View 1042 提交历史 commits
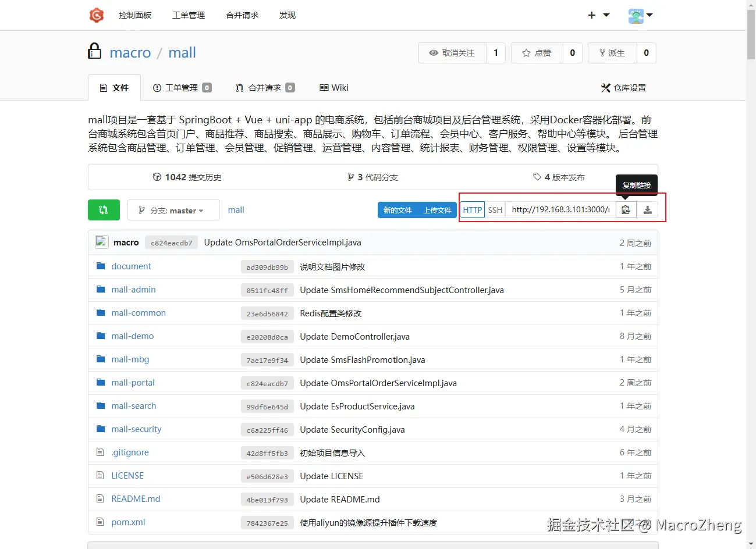Screen dimensions: 756x549 [187, 177]
